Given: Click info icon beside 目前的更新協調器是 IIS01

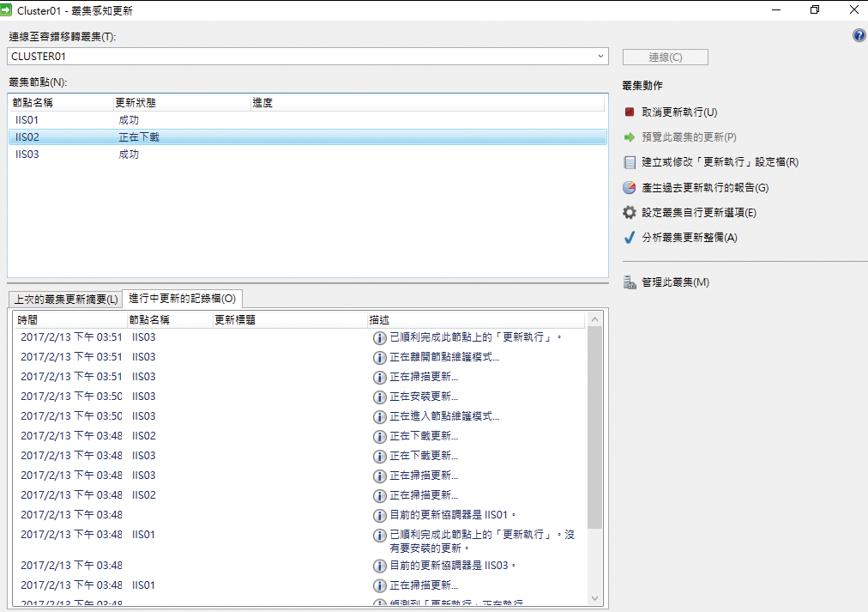Looking at the screenshot, I should [x=379, y=516].
